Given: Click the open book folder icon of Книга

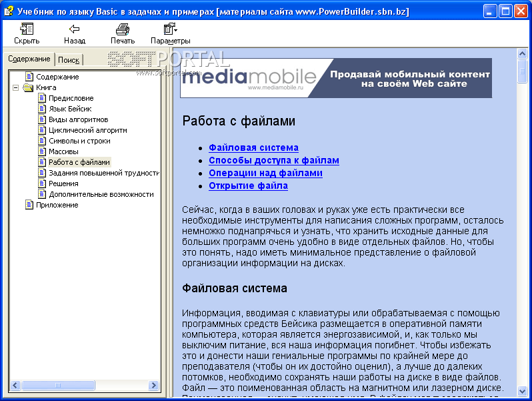Looking at the screenshot, I should [x=28, y=87].
